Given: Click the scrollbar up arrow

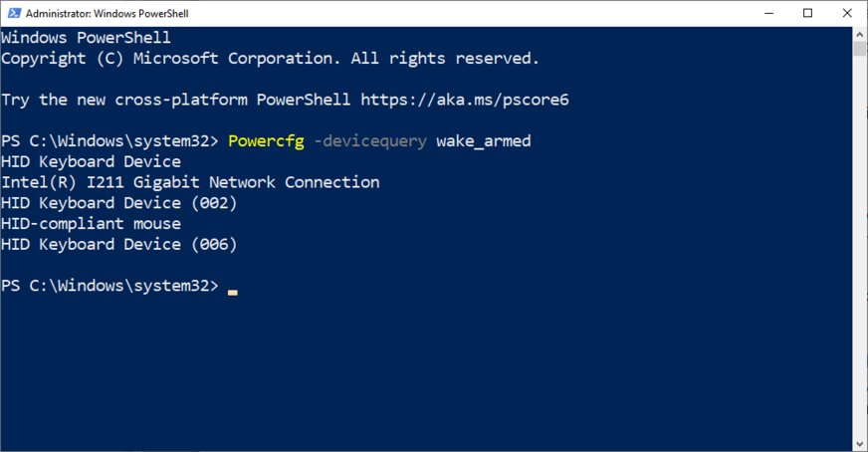Looking at the screenshot, I should click(859, 34).
